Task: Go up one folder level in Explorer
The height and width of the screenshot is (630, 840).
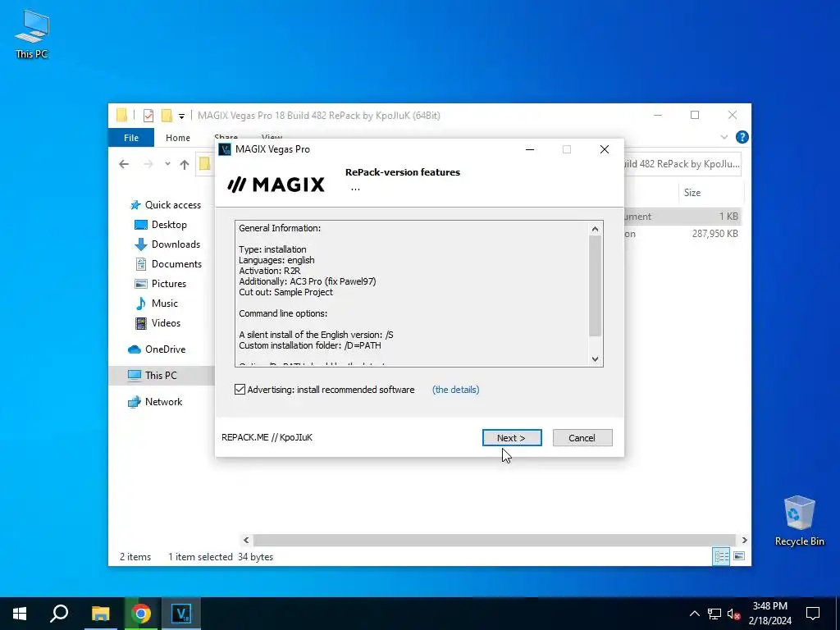Action: tap(185, 164)
